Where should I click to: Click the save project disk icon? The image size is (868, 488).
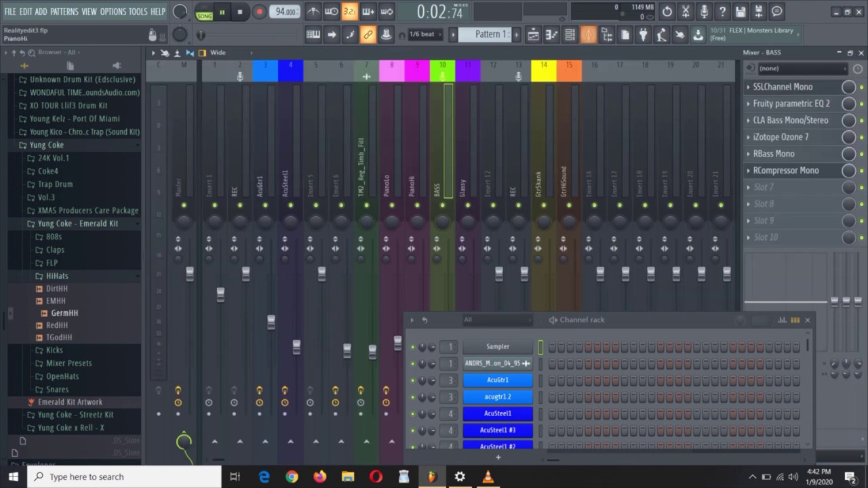point(741,12)
